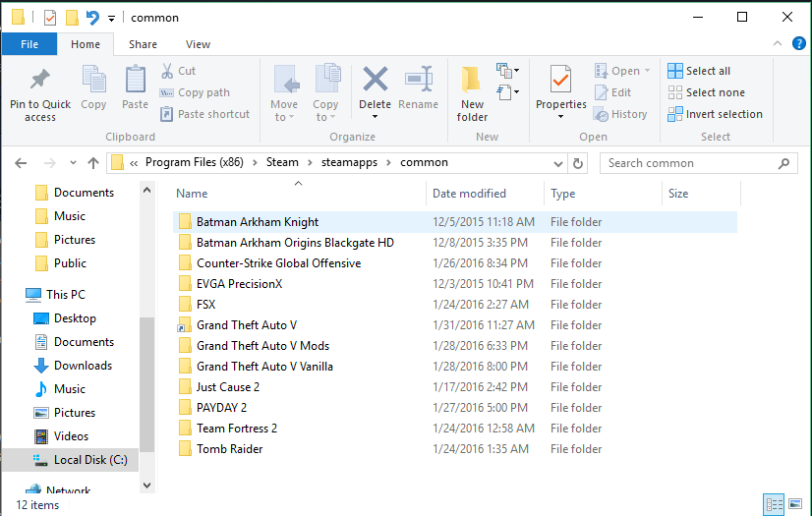Click the Undo quick access icon
812x516 pixels.
(92, 18)
